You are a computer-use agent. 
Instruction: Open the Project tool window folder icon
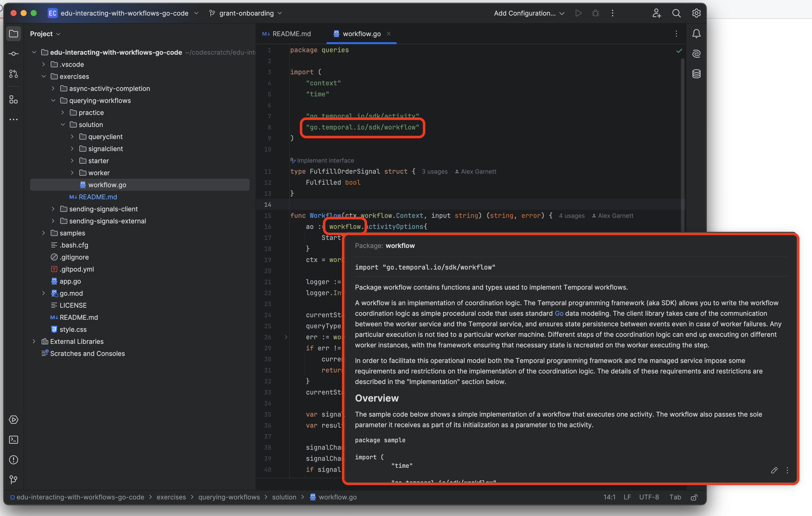pyautogui.click(x=14, y=34)
